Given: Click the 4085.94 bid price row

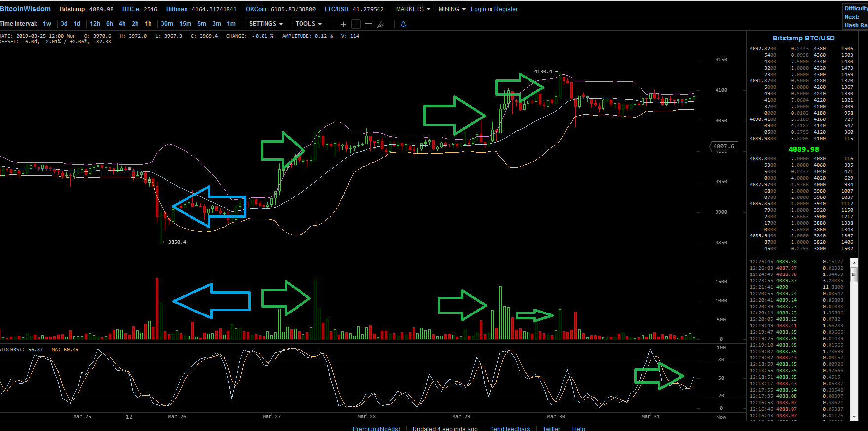Looking at the screenshot, I should point(801,236).
